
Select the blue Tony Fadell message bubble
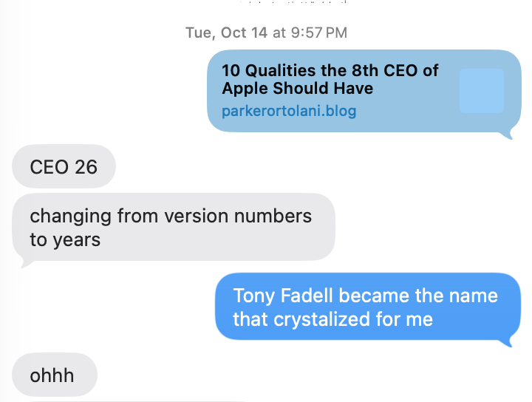click(x=365, y=307)
